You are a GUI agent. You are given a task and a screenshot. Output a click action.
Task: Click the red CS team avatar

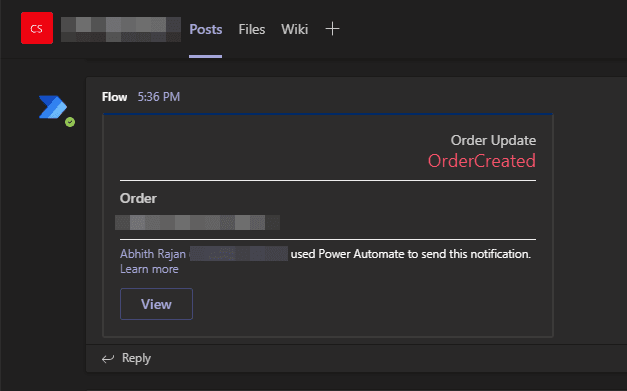click(x=37, y=28)
